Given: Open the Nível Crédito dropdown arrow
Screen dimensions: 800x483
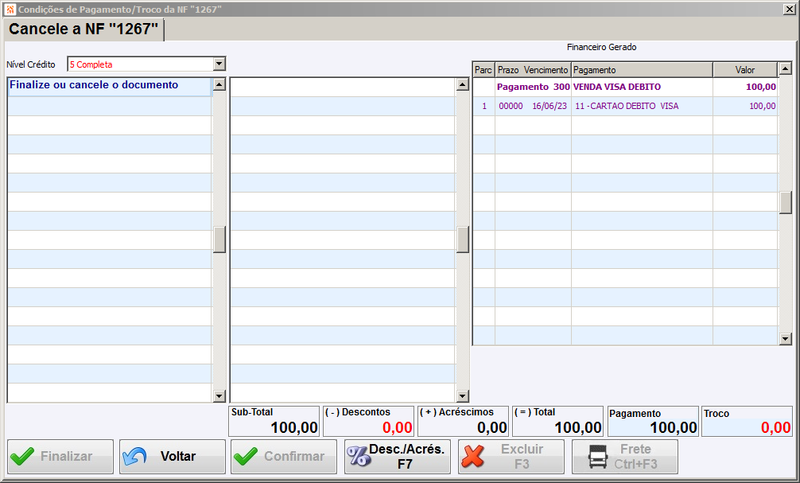Looking at the screenshot, I should (x=219, y=64).
